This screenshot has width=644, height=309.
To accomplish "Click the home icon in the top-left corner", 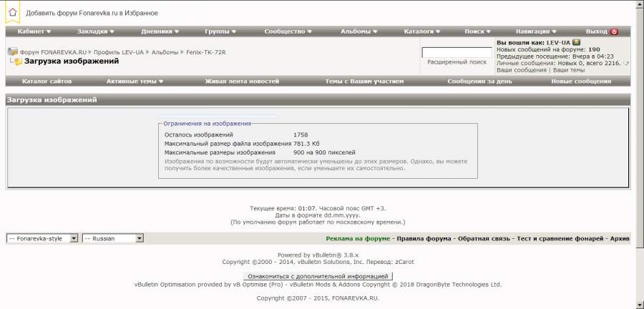I will [12, 12].
